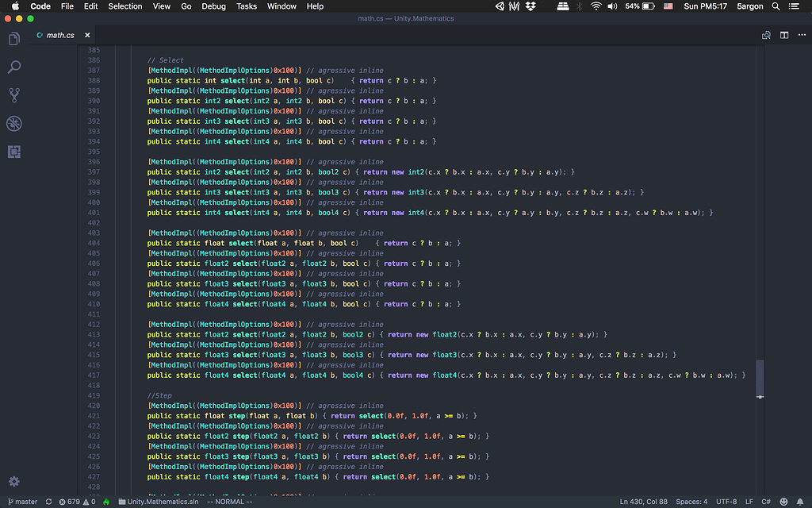Open the file preview icon in the editor toolbar
Screen dimensions: 812x508
coord(766,35)
